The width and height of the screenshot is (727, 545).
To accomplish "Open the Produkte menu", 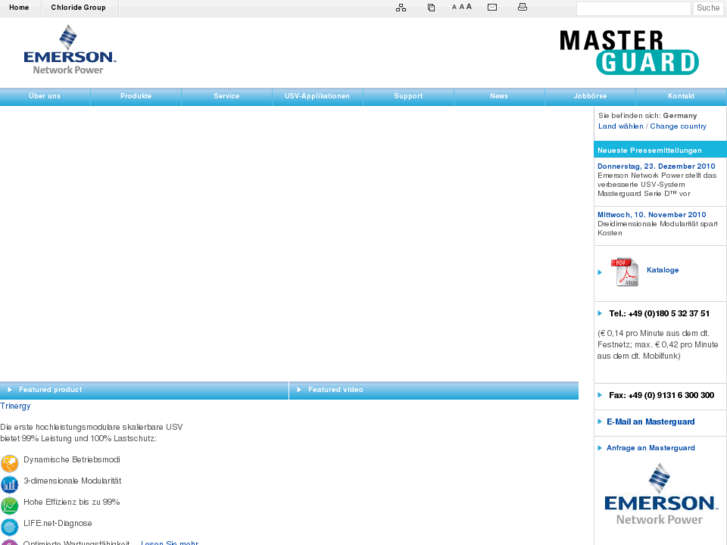I will pyautogui.click(x=136, y=96).
